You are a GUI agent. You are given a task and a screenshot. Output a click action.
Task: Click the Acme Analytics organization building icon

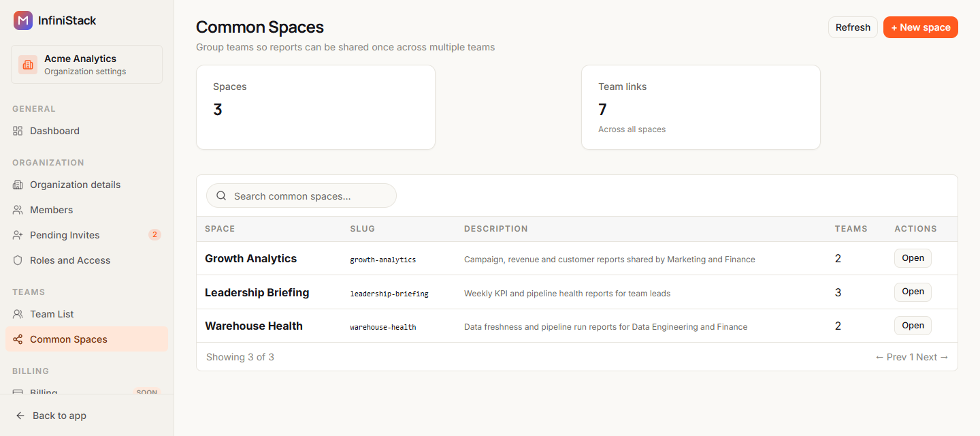(x=28, y=65)
